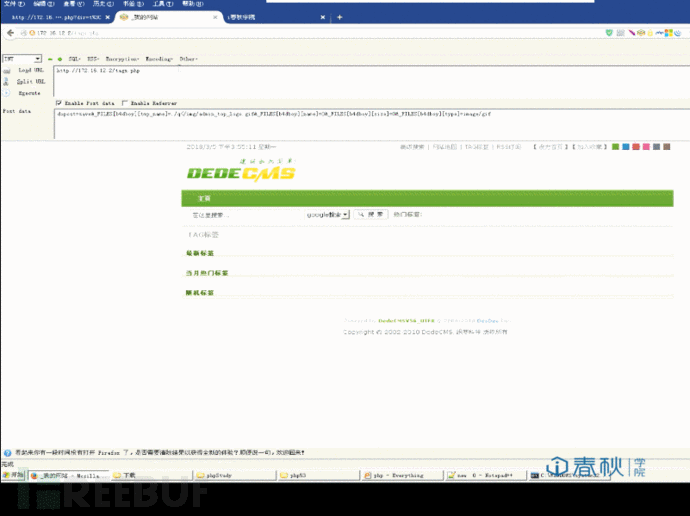690x516 pixels.
Task: Open the Windows 开始 Start button
Action: (14, 475)
